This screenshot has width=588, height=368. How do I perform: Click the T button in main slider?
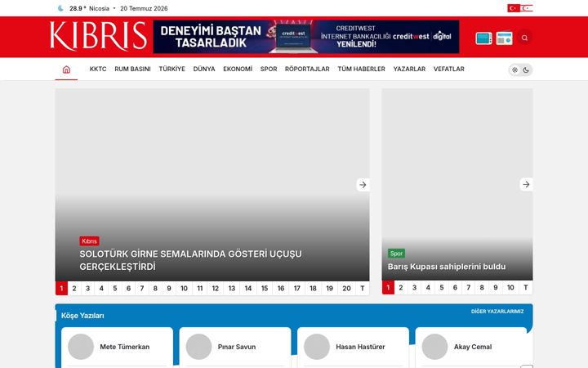tap(363, 289)
